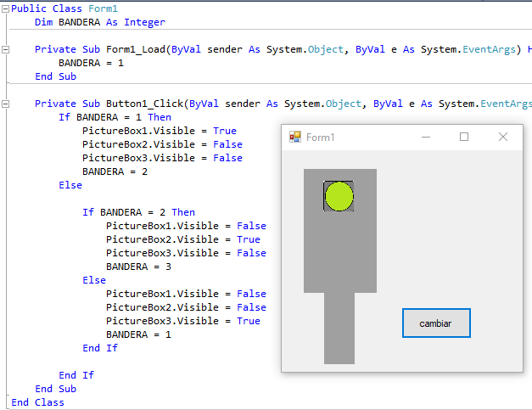Screen dimensions: 532x410
Task: Click 'If BANDERA = 2 Then' line
Action: [x=139, y=212]
